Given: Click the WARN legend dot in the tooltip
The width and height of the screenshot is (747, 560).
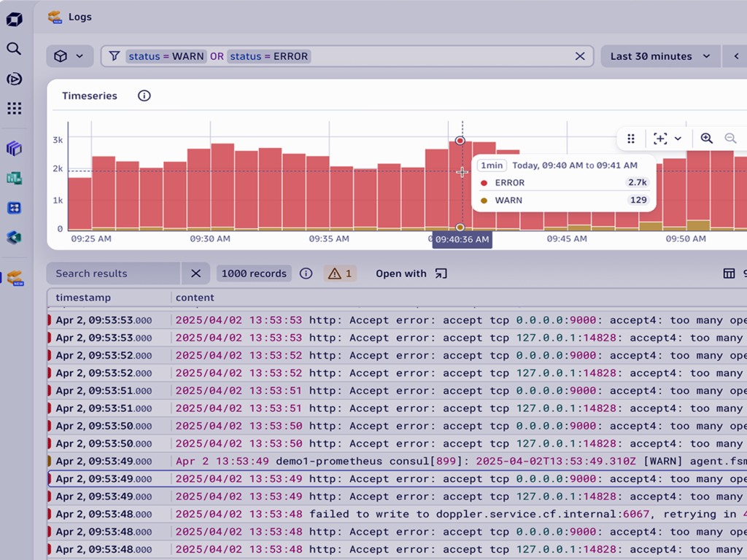Looking at the screenshot, I should (484, 201).
